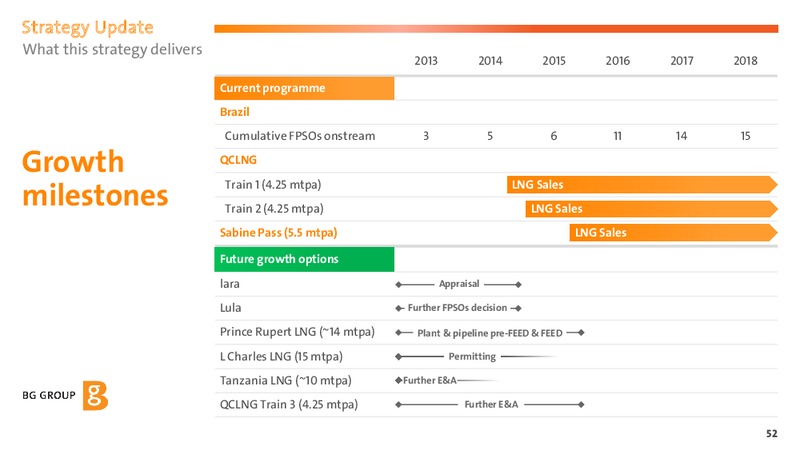Click the Sabine Pass 'LNG Sales' arrow bar

click(x=673, y=233)
